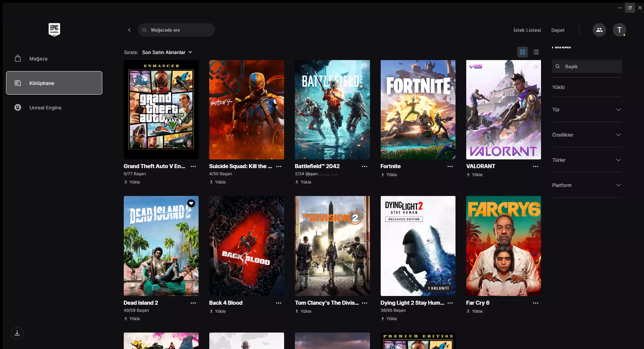
Task: Expand the Platform filter section
Action: click(x=587, y=185)
